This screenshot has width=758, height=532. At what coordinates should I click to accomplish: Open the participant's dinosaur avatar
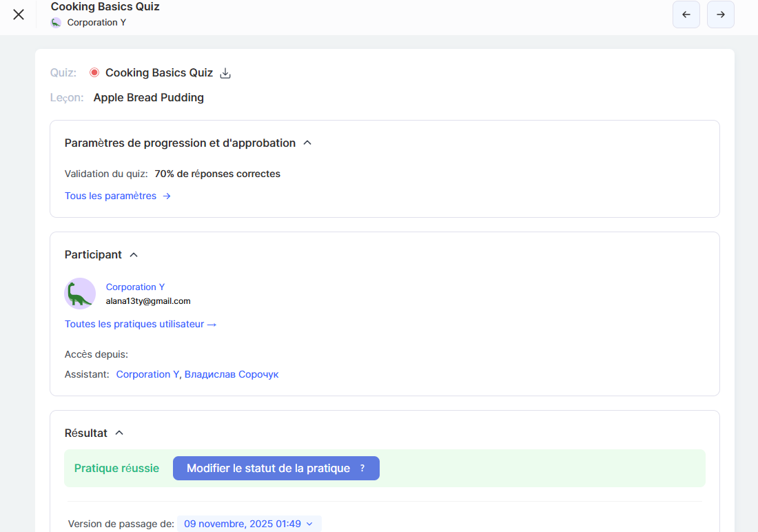(80, 294)
